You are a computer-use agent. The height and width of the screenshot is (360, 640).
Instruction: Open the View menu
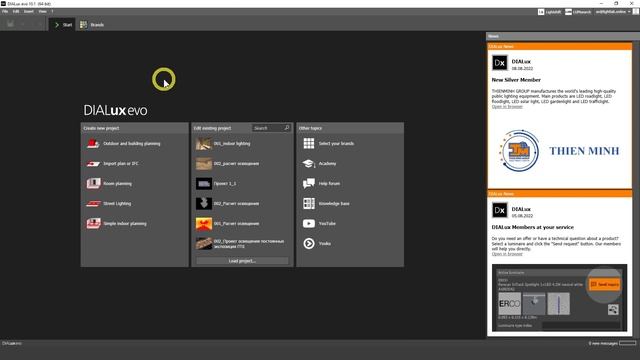pyautogui.click(x=42, y=11)
